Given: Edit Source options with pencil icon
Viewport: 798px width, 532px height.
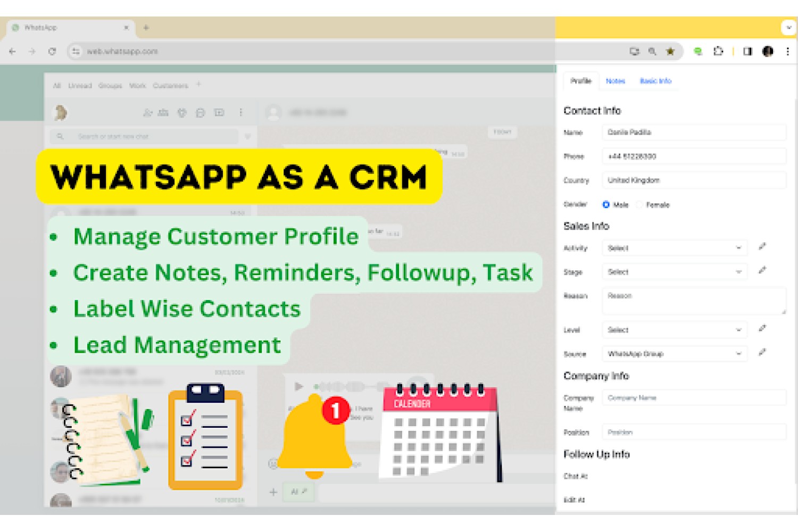Looking at the screenshot, I should (x=762, y=352).
